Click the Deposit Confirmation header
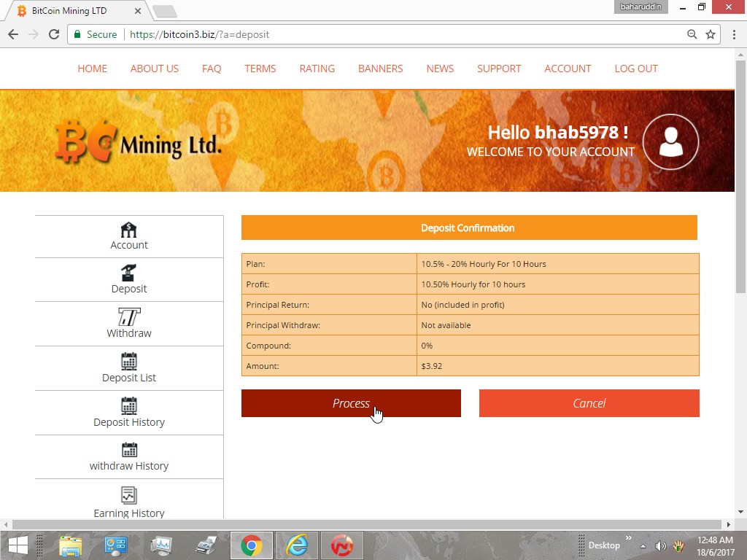The height and width of the screenshot is (560, 747). pos(469,227)
